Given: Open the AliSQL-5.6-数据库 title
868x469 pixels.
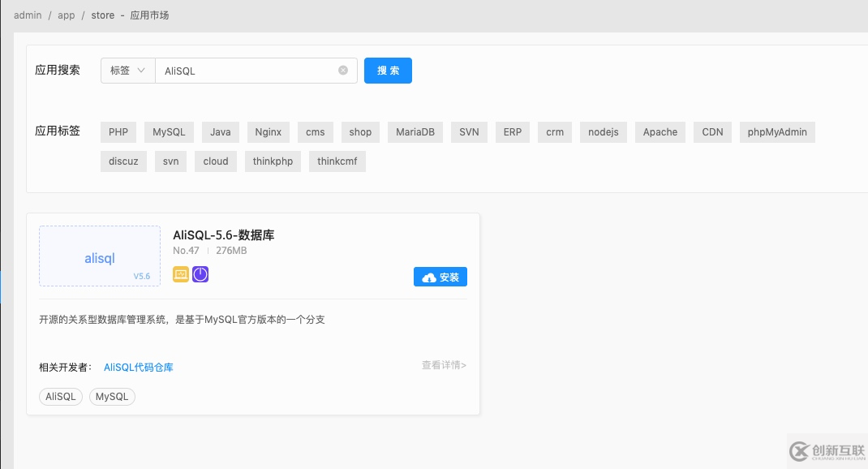Looking at the screenshot, I should pyautogui.click(x=224, y=235).
